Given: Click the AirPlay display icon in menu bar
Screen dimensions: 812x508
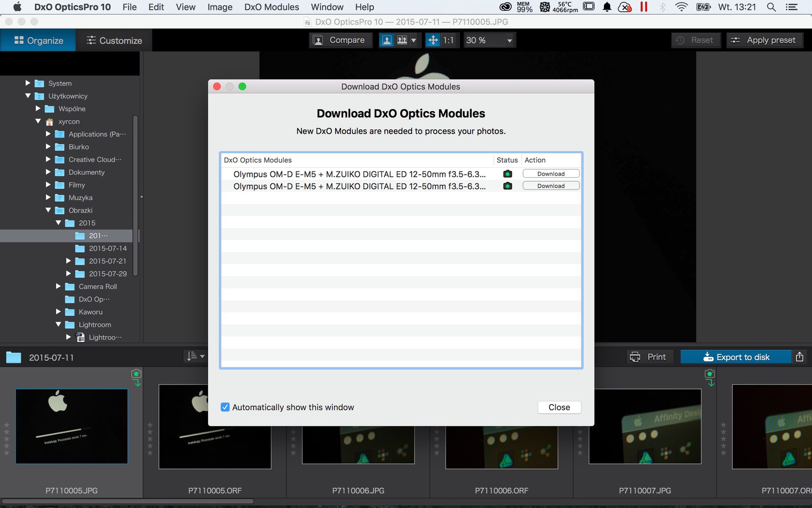Looking at the screenshot, I should click(x=589, y=7).
